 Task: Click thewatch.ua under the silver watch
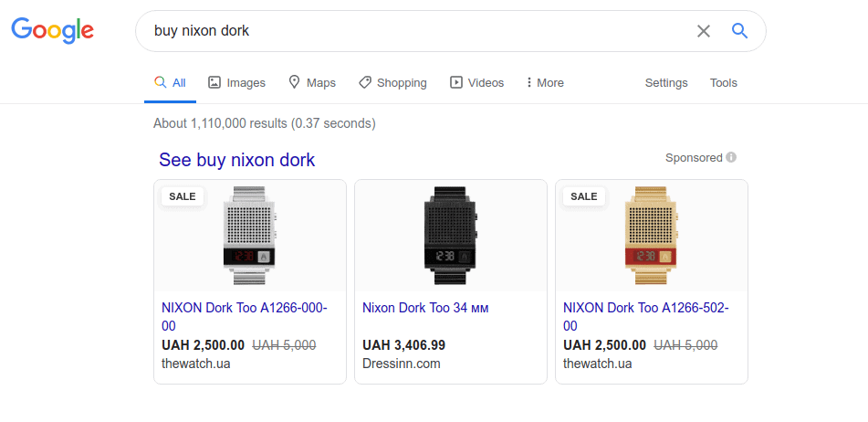pyautogui.click(x=196, y=364)
